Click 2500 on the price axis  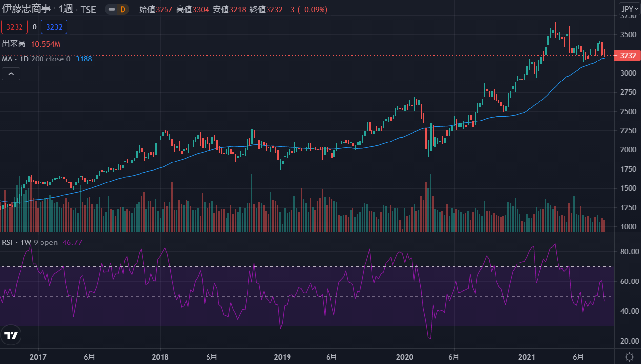coord(628,112)
